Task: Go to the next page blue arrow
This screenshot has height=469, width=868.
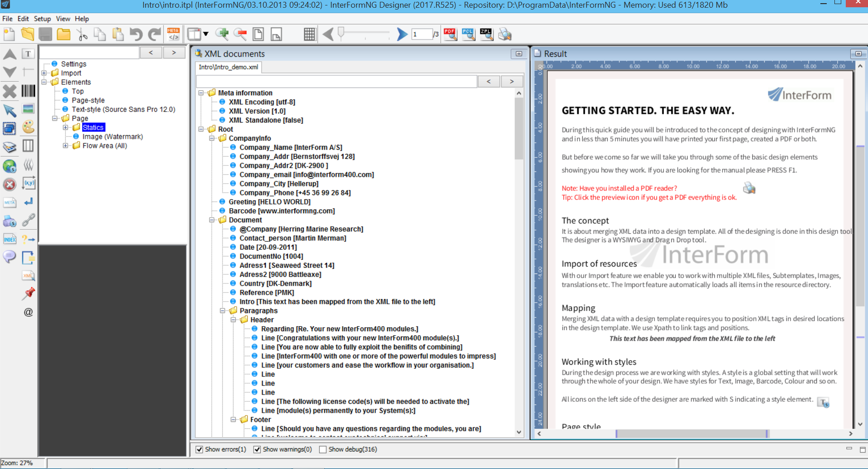Action: [x=402, y=34]
